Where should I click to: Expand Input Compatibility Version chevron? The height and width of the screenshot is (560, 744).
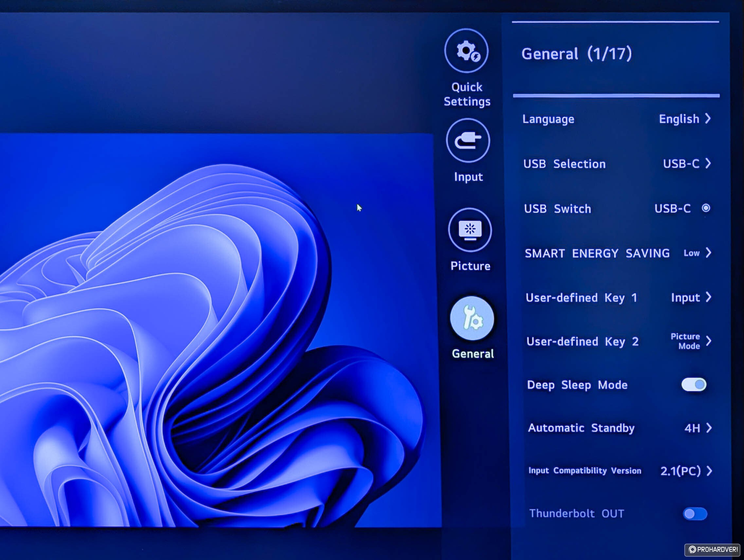709,471
